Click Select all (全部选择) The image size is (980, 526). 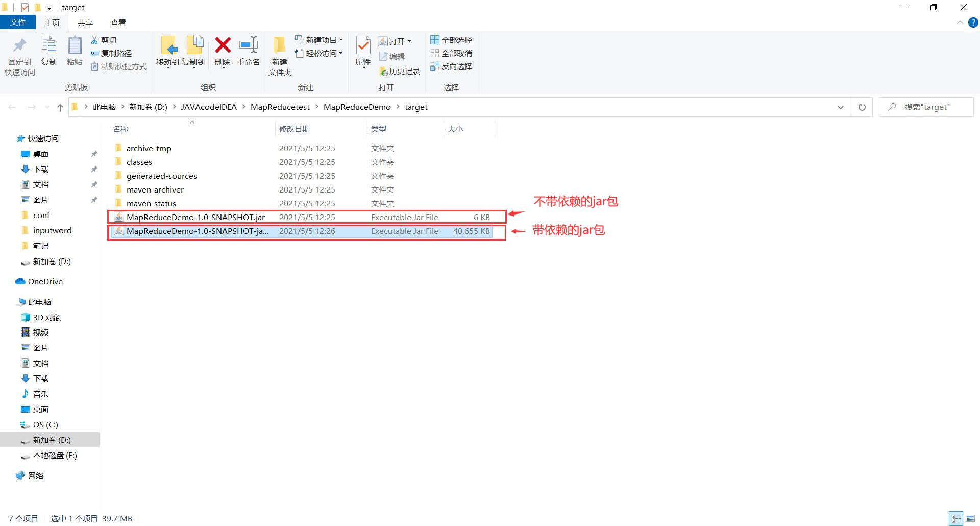(451, 40)
